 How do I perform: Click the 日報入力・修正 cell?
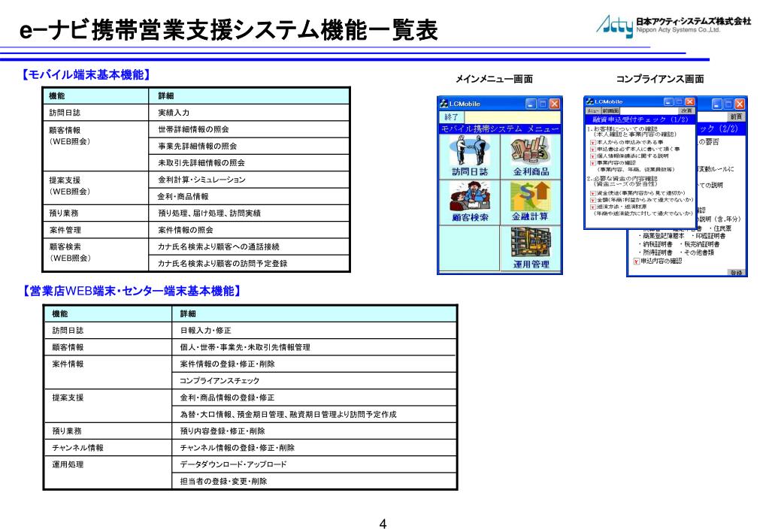click(314, 331)
